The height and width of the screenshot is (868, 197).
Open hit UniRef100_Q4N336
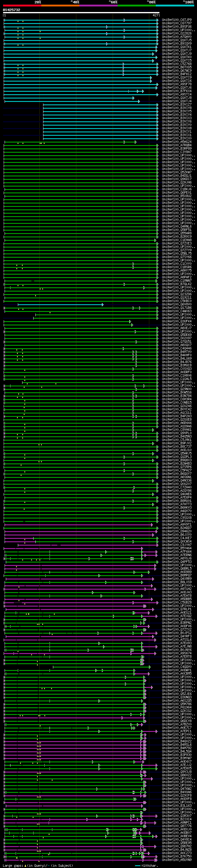(x=176, y=481)
